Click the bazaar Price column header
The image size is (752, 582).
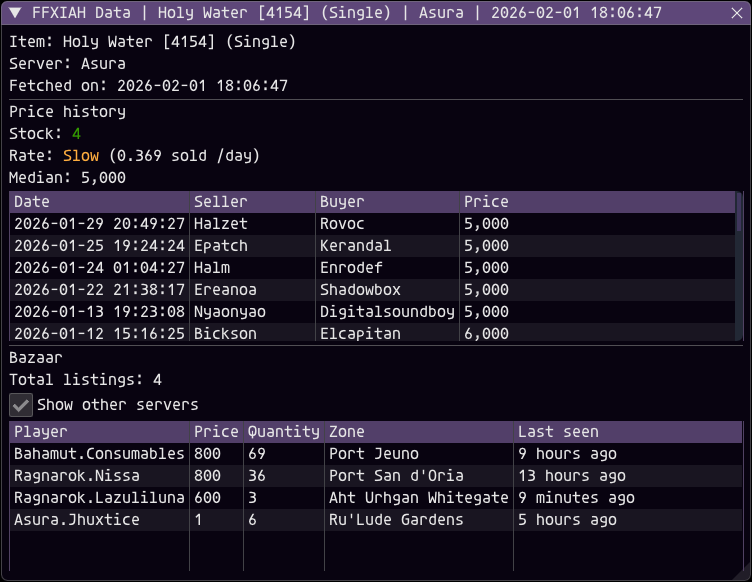216,431
